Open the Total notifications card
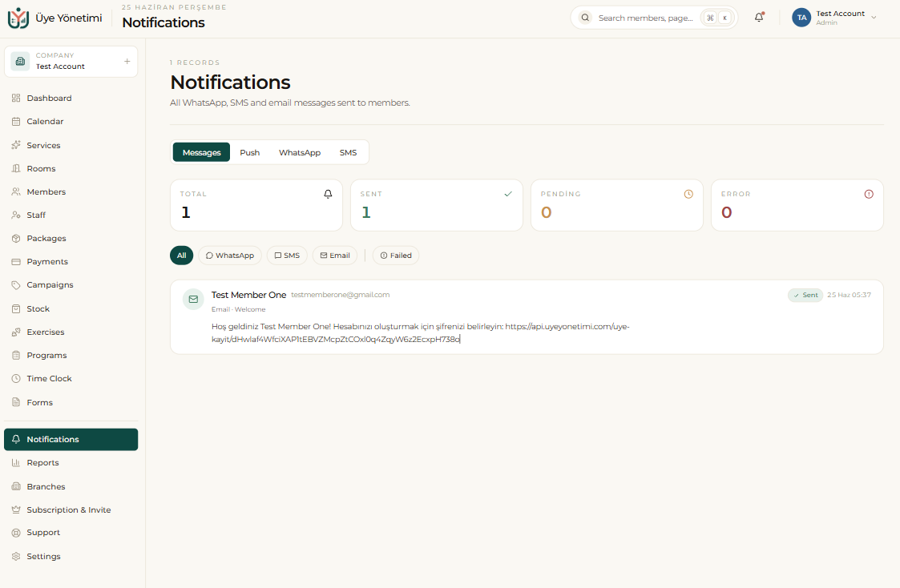The height and width of the screenshot is (588, 900). click(256, 205)
